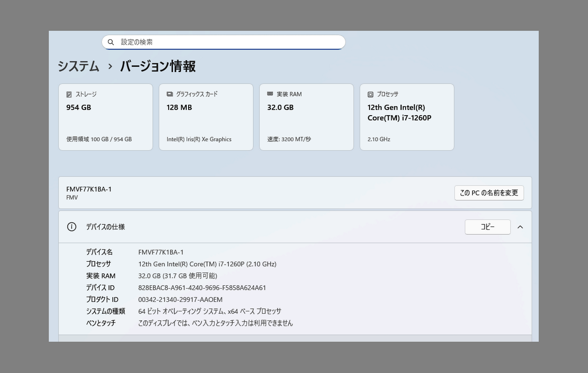Collapse the デバイスの仕様 section with the chevron
Viewport: 588px width, 373px height.
coord(520,227)
